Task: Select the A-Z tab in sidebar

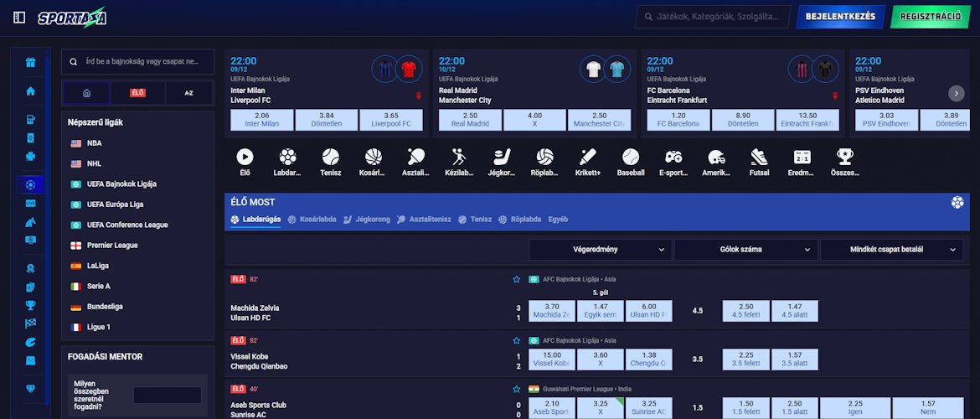Action: (189, 93)
